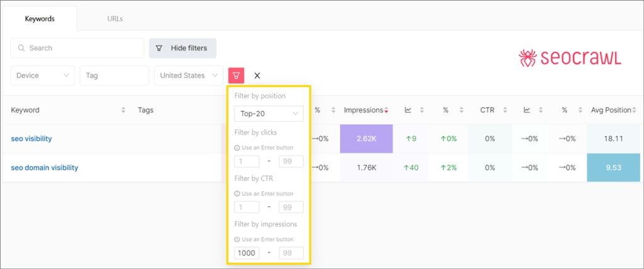Screen dimensions: 644x269
Task: Open the Top-20 position dropdown
Action: (x=269, y=113)
